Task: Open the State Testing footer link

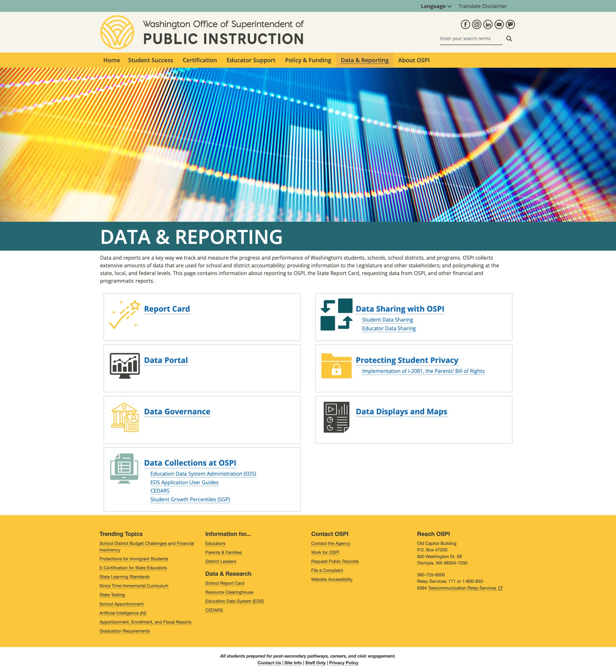Action: (112, 595)
